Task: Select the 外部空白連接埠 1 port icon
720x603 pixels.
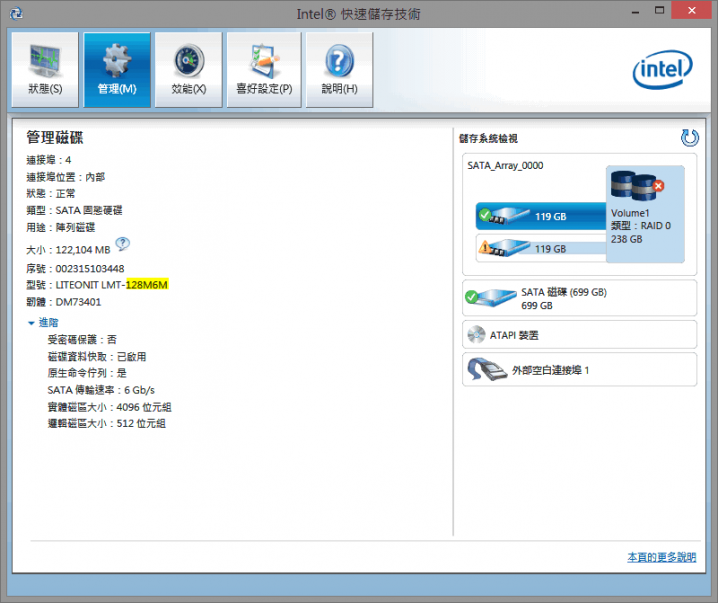Action: [x=487, y=370]
